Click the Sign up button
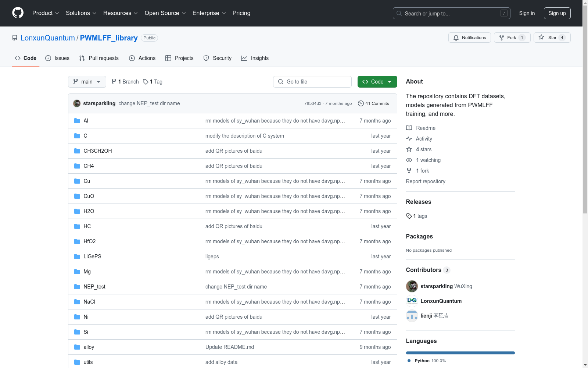588x368 pixels. coord(557,13)
